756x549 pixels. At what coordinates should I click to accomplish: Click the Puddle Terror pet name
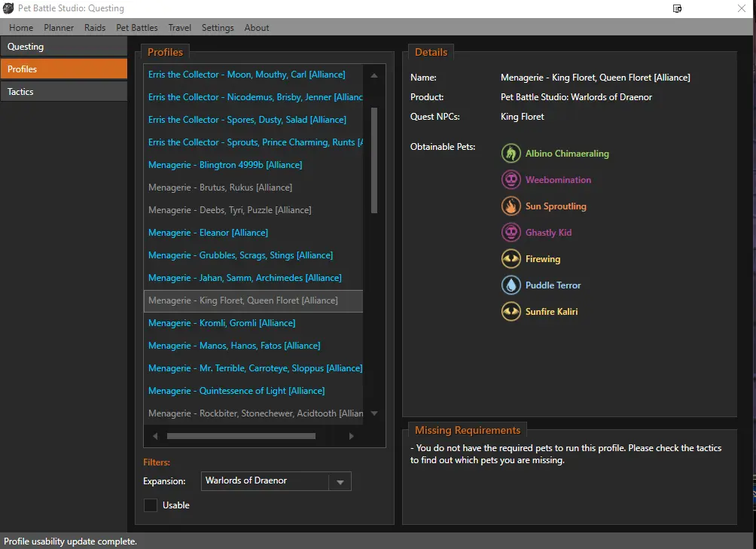point(553,285)
